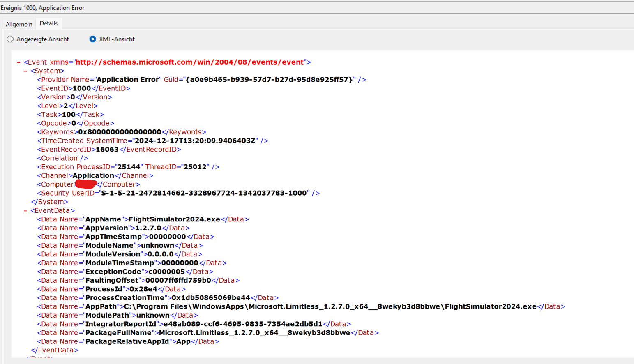The width and height of the screenshot is (634, 364).
Task: Select the Security UserID SID value
Action: point(204,193)
